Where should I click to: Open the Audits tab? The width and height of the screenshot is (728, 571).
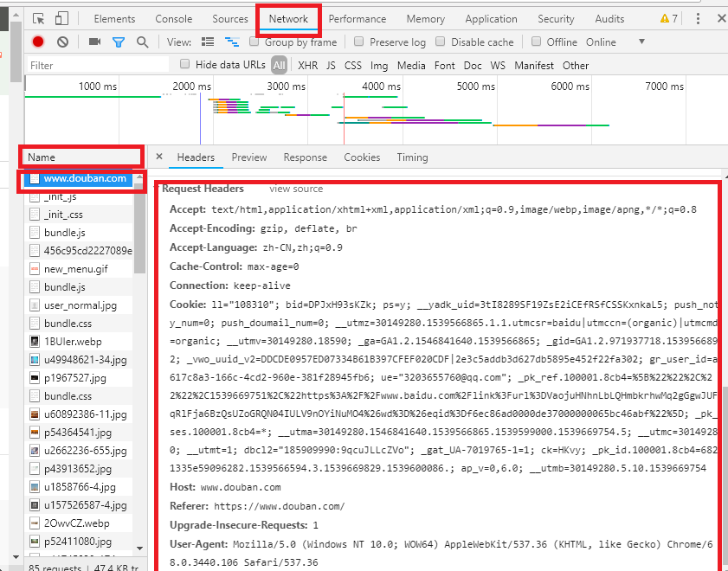[609, 18]
